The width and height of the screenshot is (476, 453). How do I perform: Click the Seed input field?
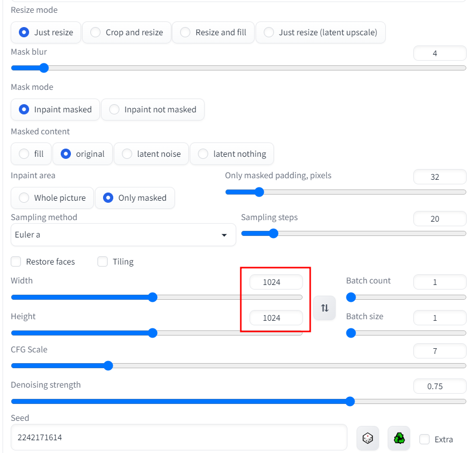pos(179,438)
